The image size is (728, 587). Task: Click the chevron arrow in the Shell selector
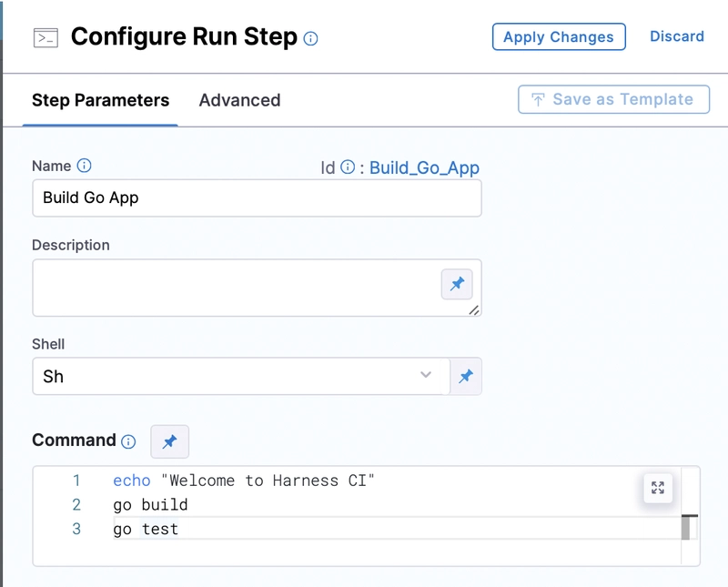point(426,376)
